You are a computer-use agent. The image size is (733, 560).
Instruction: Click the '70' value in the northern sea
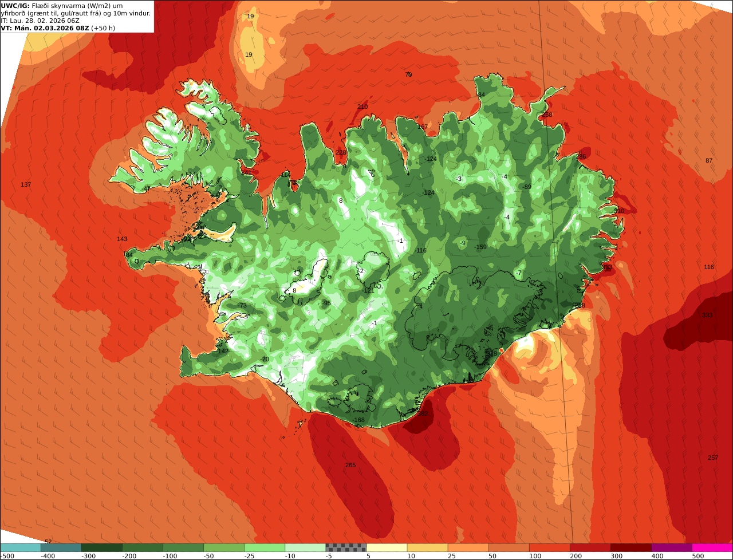pos(408,74)
